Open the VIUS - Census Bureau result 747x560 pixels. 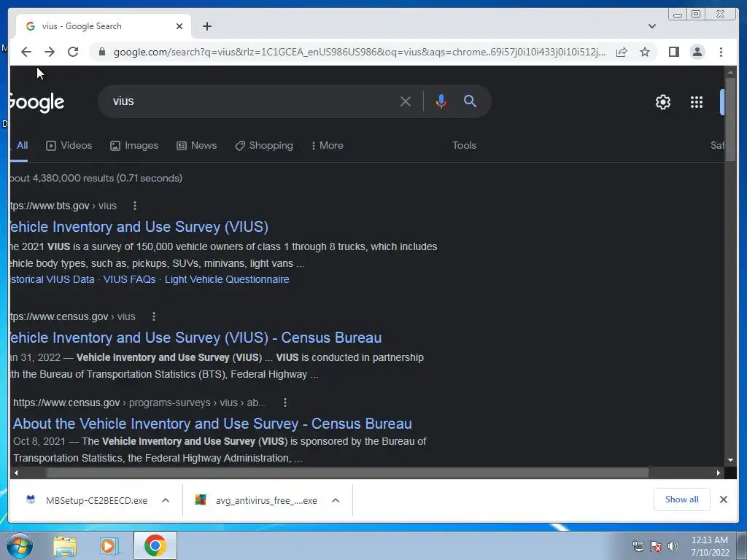pyautogui.click(x=196, y=338)
